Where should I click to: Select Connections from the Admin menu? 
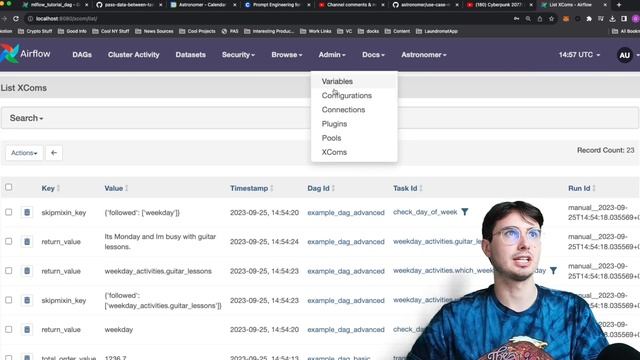tap(354, 109)
